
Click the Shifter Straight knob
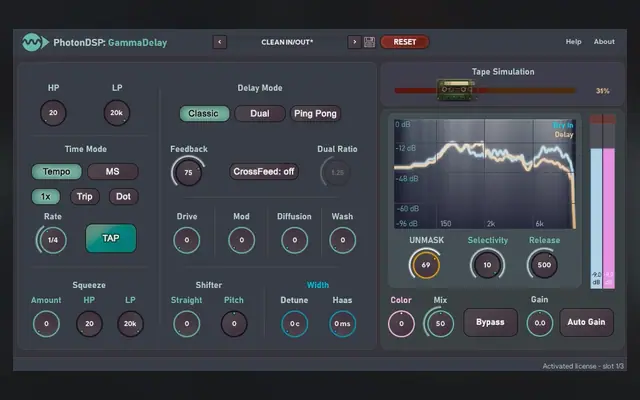click(x=187, y=324)
